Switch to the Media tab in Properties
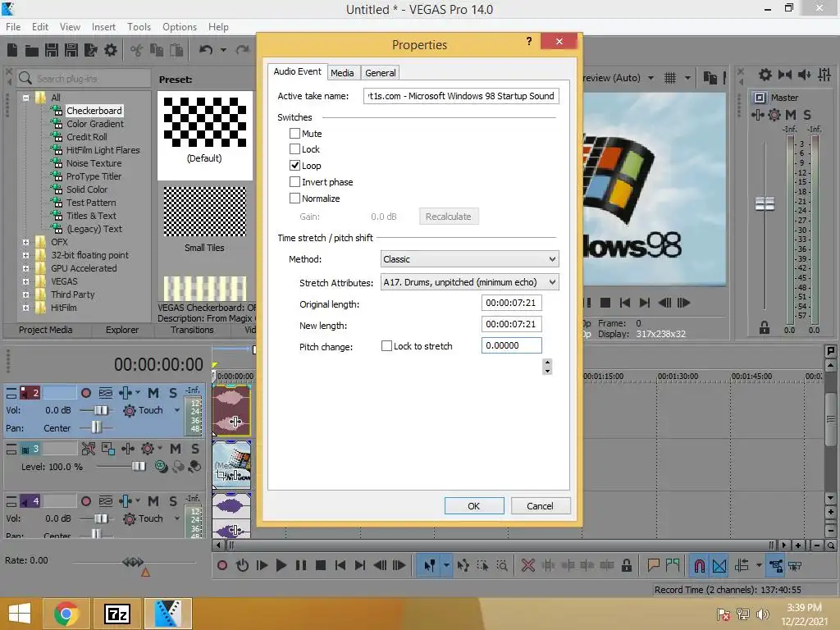 pyautogui.click(x=342, y=73)
